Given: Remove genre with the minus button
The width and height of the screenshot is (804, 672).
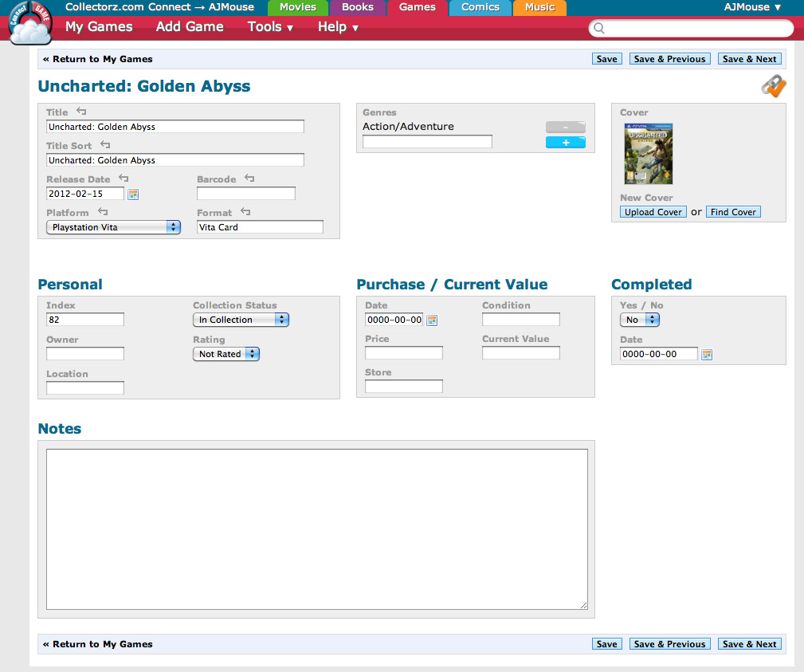Looking at the screenshot, I should coord(566,128).
